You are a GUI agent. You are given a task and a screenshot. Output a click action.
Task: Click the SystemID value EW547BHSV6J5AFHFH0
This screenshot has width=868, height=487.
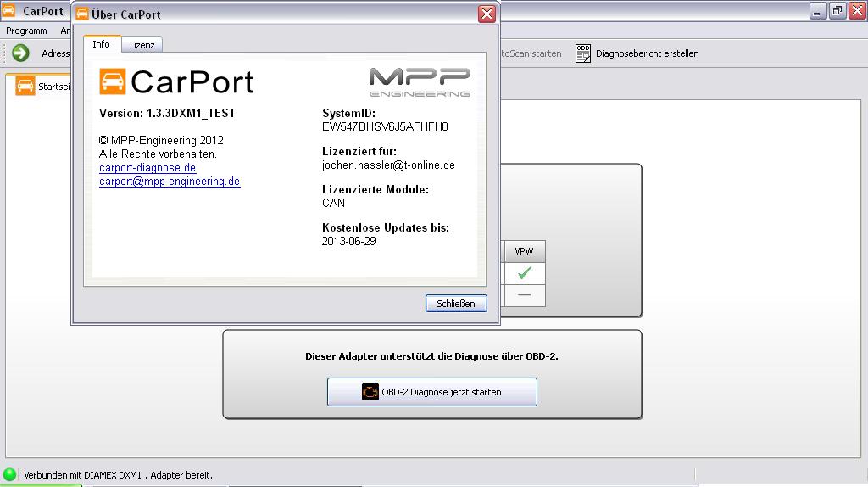pyautogui.click(x=386, y=127)
